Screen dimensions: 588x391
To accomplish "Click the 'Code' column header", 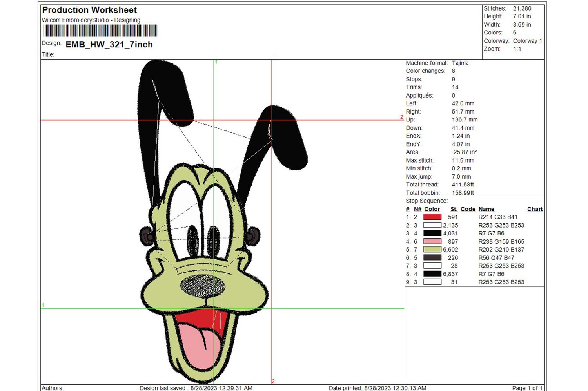I will [x=468, y=209].
